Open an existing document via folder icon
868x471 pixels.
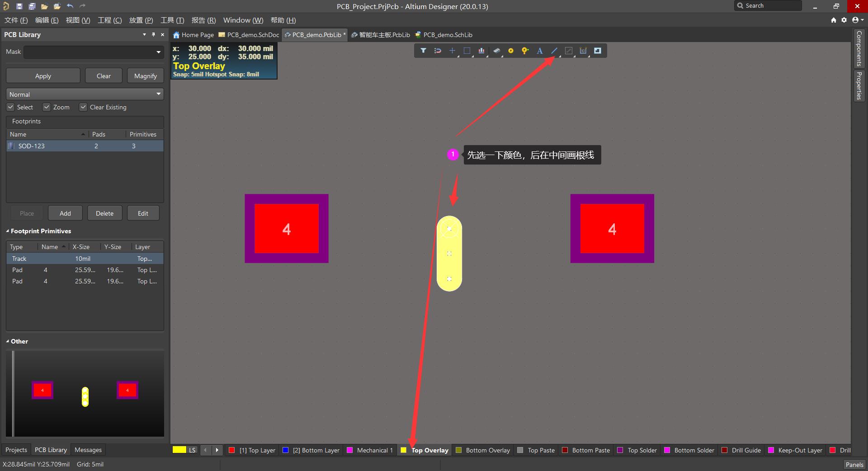[x=44, y=6]
